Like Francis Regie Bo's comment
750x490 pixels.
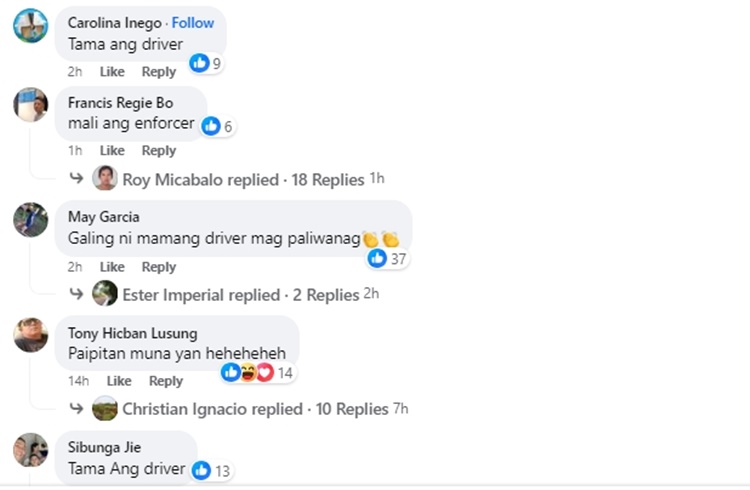coord(112,151)
